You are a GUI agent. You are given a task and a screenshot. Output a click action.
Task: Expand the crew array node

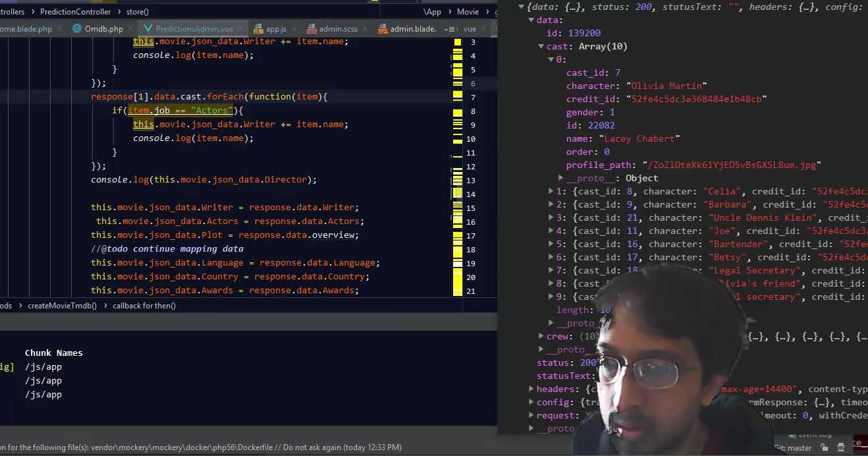pos(541,337)
